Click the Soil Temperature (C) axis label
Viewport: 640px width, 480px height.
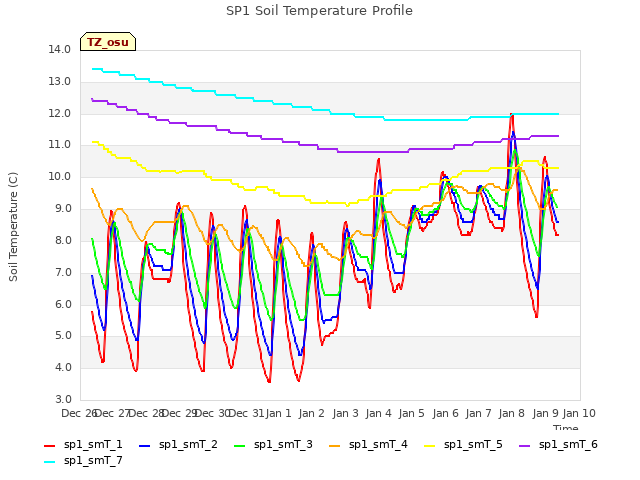tap(13, 227)
